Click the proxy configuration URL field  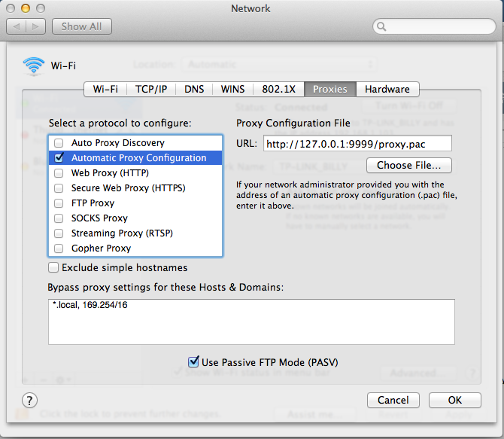click(x=357, y=144)
